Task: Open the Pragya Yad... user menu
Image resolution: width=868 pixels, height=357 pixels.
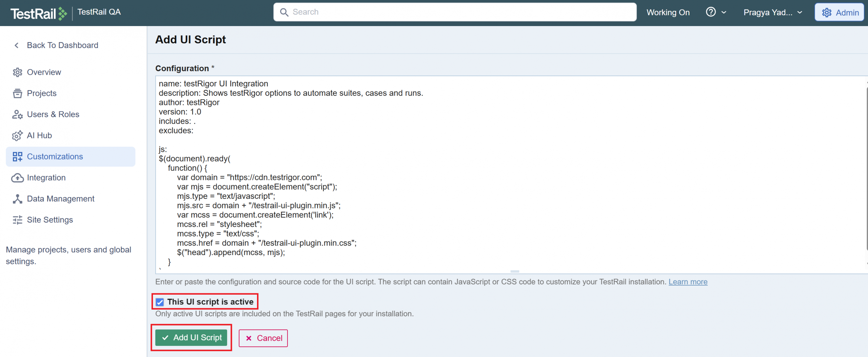Action: (772, 13)
